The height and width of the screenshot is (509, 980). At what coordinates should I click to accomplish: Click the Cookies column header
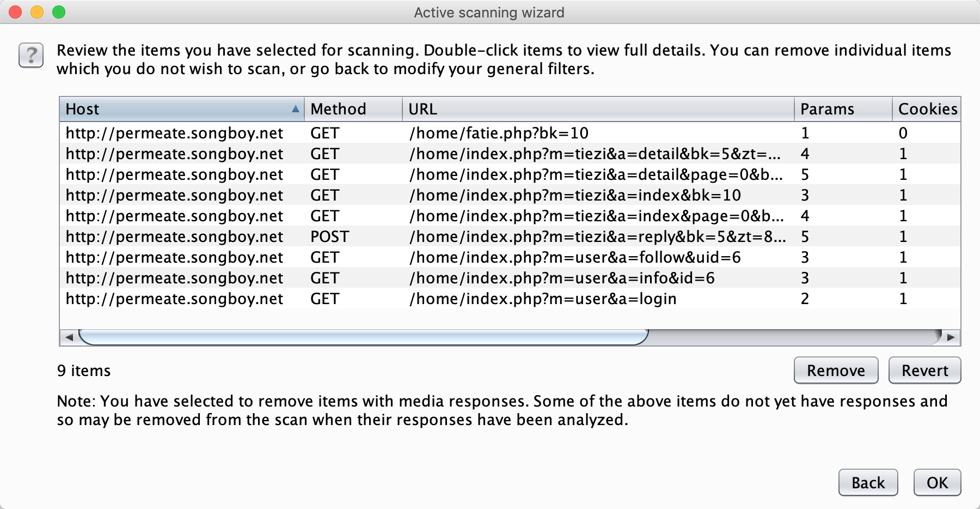tap(927, 109)
